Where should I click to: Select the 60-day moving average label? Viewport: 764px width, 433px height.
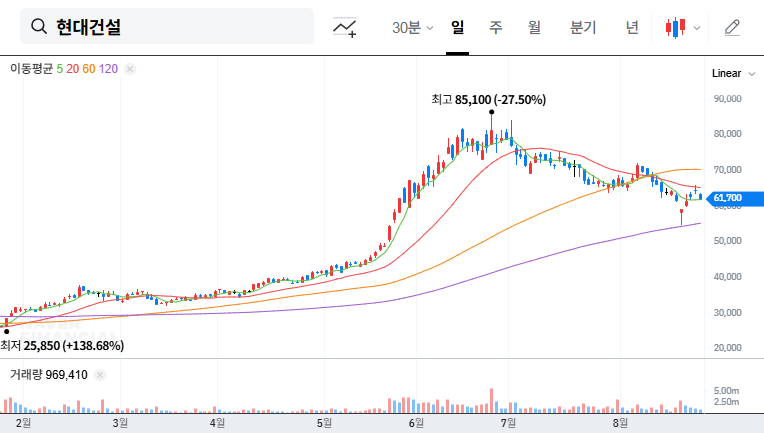pos(89,69)
